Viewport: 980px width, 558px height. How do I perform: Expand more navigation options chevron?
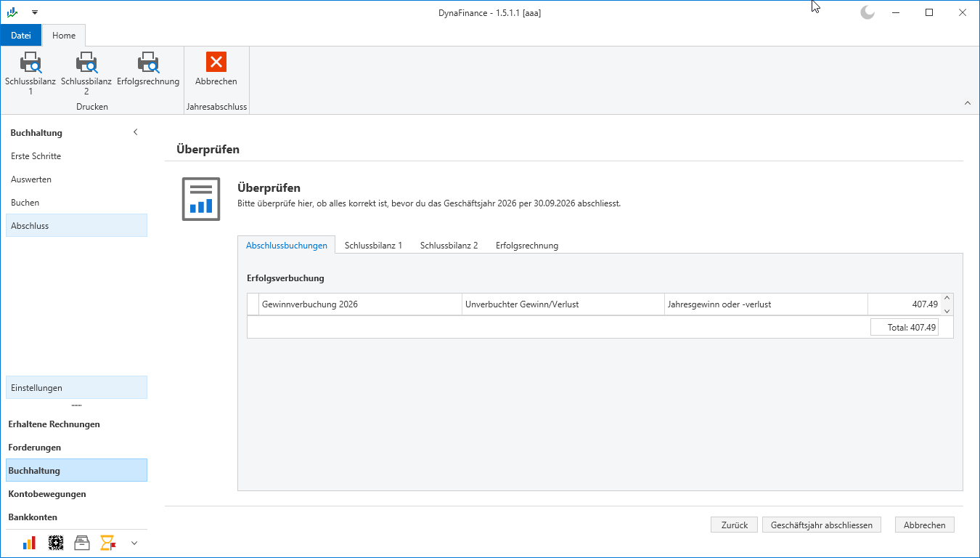(134, 543)
